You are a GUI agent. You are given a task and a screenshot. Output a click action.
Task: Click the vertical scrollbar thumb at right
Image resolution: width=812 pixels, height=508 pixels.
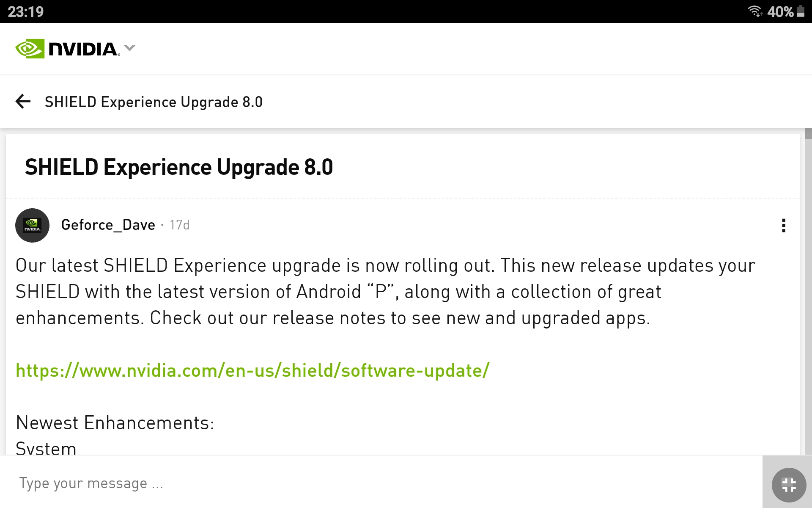[808, 134]
